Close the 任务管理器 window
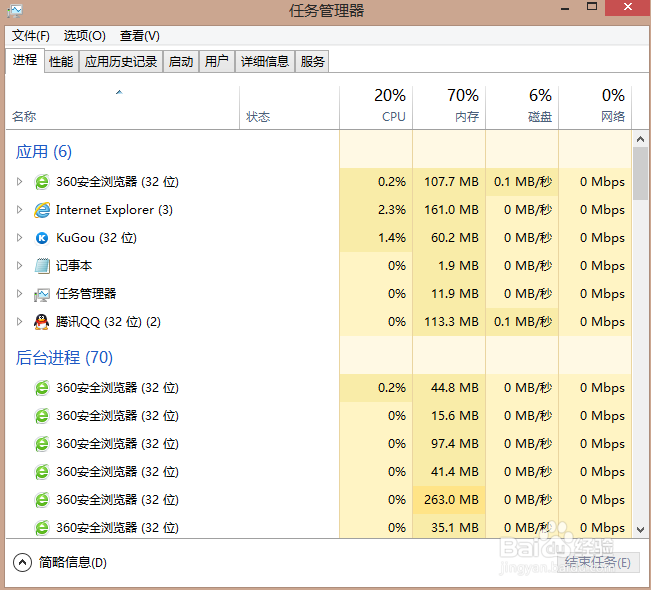 [x=627, y=7]
